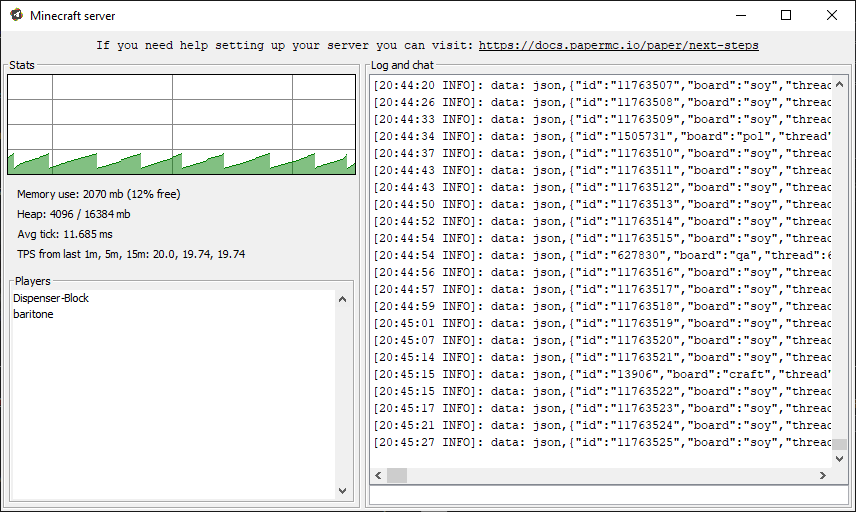
Task: Click the log line with board "craft"
Action: click(x=601, y=374)
